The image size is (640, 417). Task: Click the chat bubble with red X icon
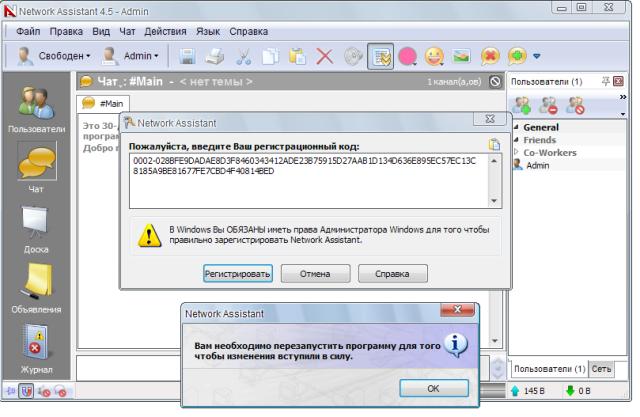click(x=490, y=56)
